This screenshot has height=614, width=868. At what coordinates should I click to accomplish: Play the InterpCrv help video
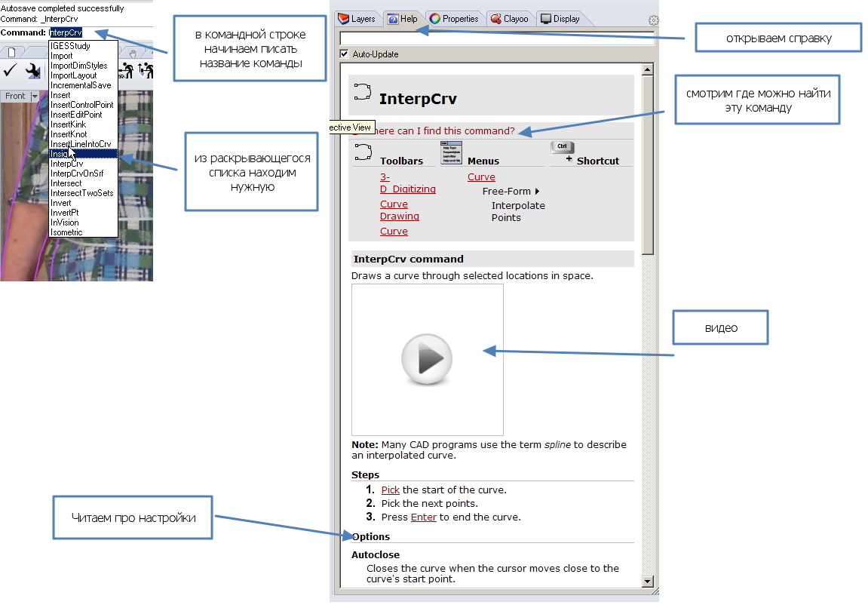427,359
